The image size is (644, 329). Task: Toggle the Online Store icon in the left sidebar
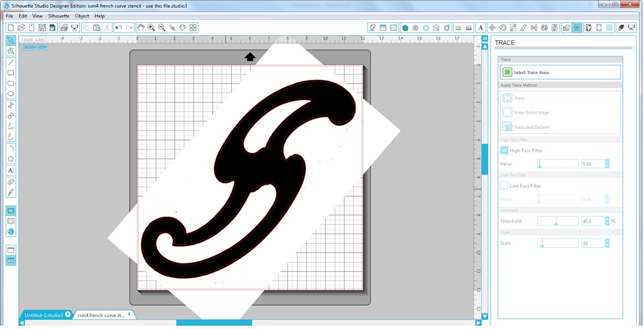(x=11, y=232)
